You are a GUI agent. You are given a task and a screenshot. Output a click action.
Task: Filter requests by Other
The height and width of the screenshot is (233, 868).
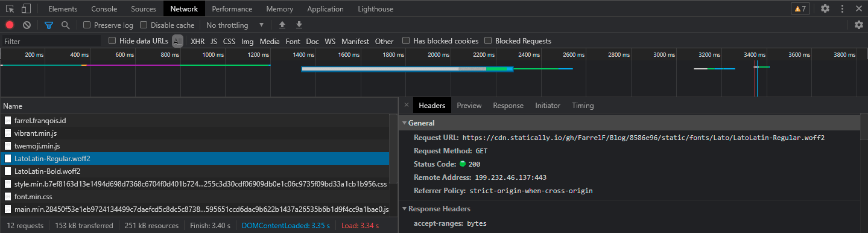click(384, 42)
